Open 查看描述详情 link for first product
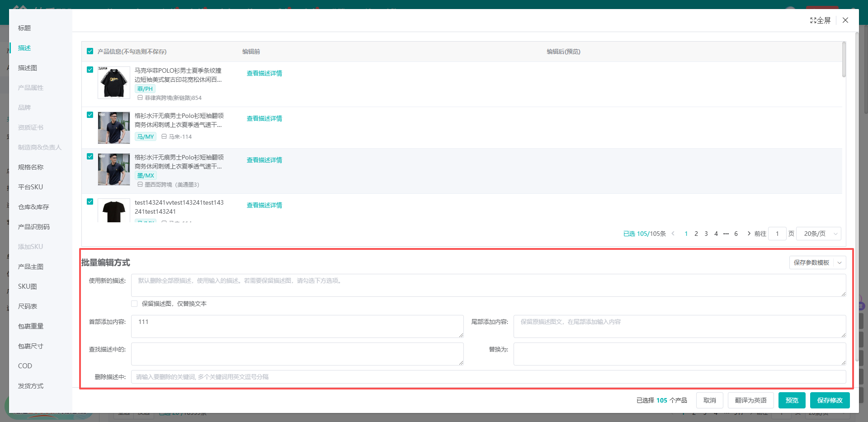 (264, 73)
